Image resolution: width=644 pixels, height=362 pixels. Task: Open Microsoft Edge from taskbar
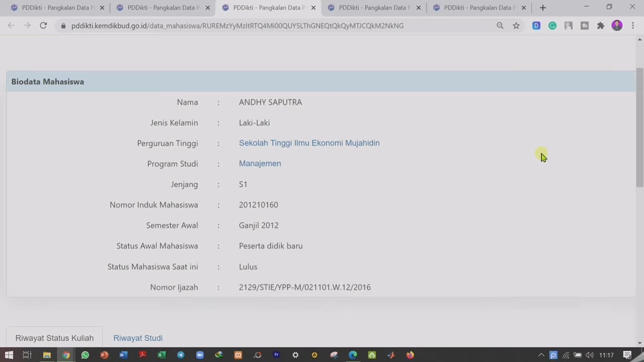click(x=353, y=355)
